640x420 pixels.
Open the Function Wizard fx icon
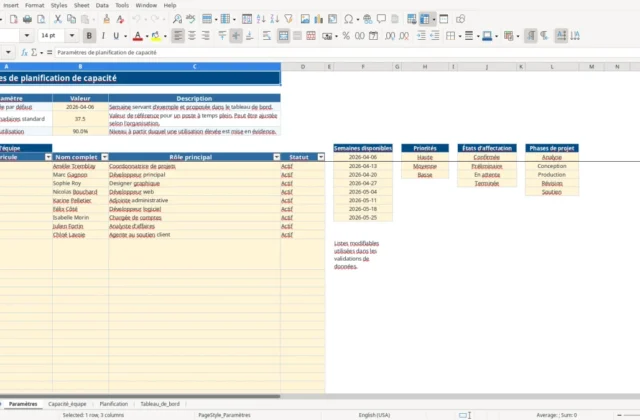point(24,52)
